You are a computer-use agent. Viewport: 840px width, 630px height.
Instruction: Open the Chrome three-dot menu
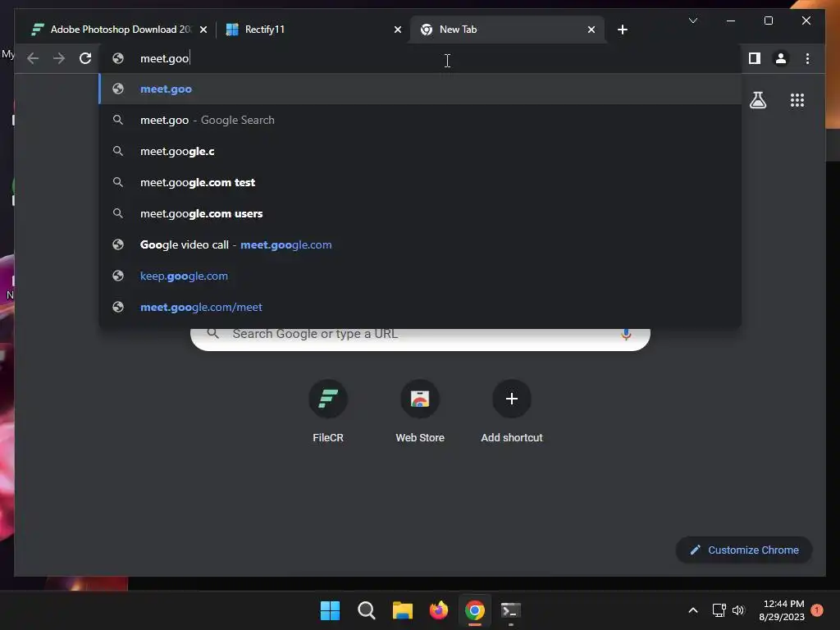click(807, 58)
